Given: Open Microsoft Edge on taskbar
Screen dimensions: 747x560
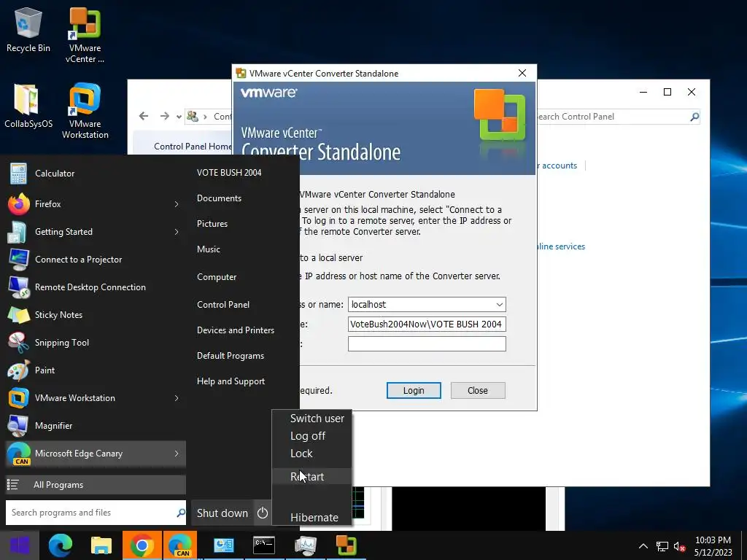Looking at the screenshot, I should (x=61, y=545).
